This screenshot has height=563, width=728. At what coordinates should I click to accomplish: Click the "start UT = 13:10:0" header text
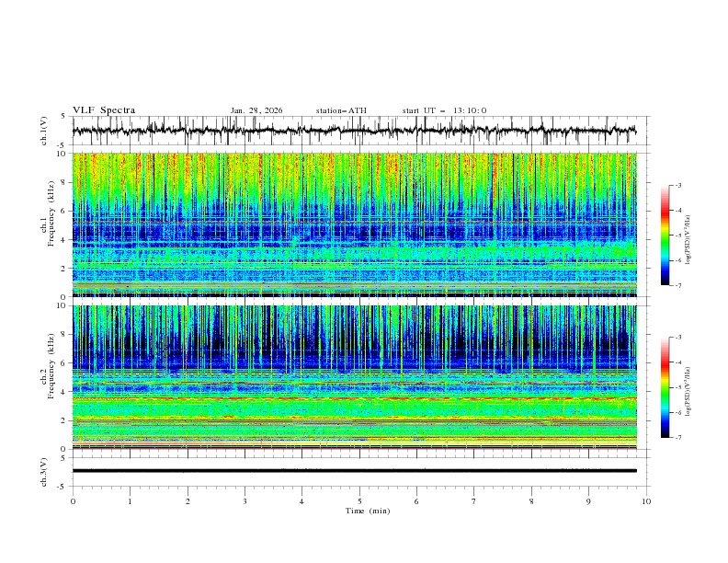tap(444, 110)
